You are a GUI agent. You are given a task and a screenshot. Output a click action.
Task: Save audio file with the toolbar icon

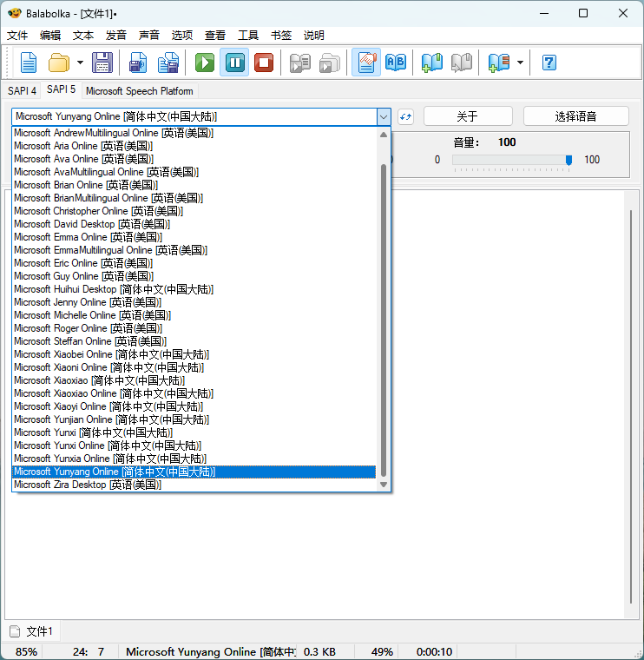[x=138, y=63]
